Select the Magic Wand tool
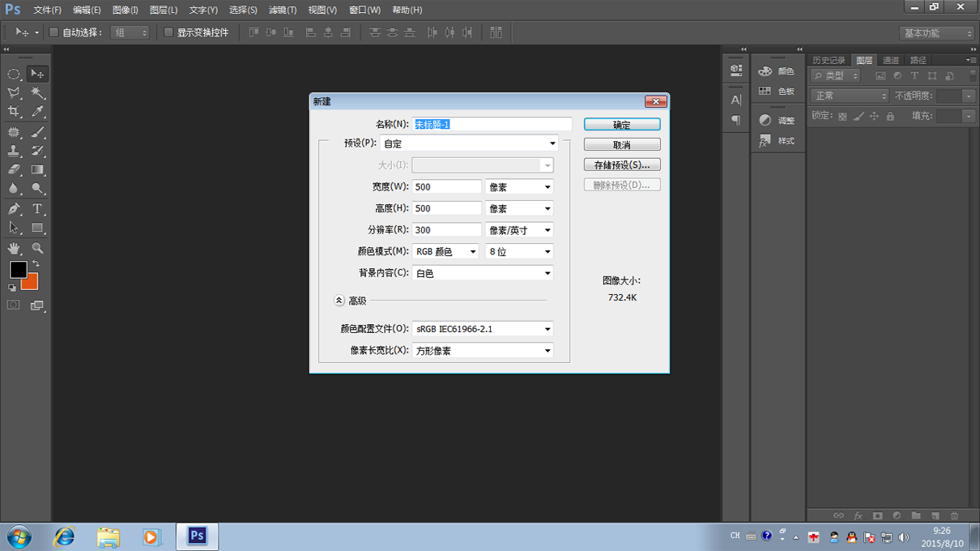The image size is (980, 551). pyautogui.click(x=37, y=93)
